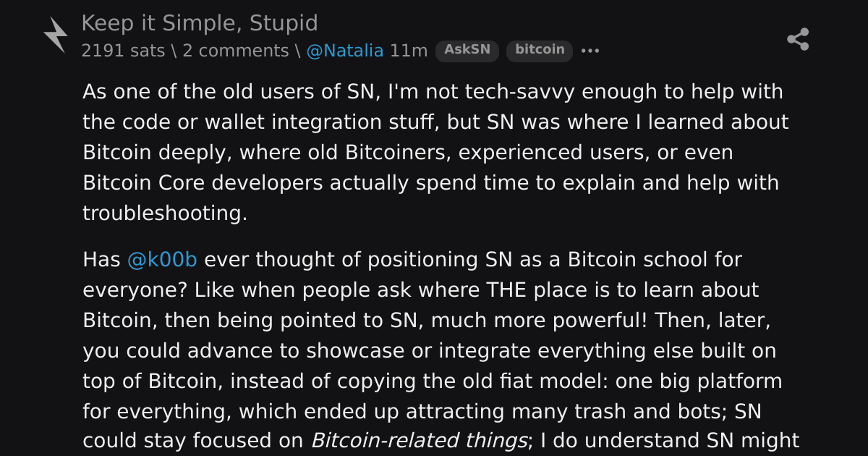This screenshot has width=868, height=456.
Task: Select the bitcoin territory badge
Action: pos(540,51)
